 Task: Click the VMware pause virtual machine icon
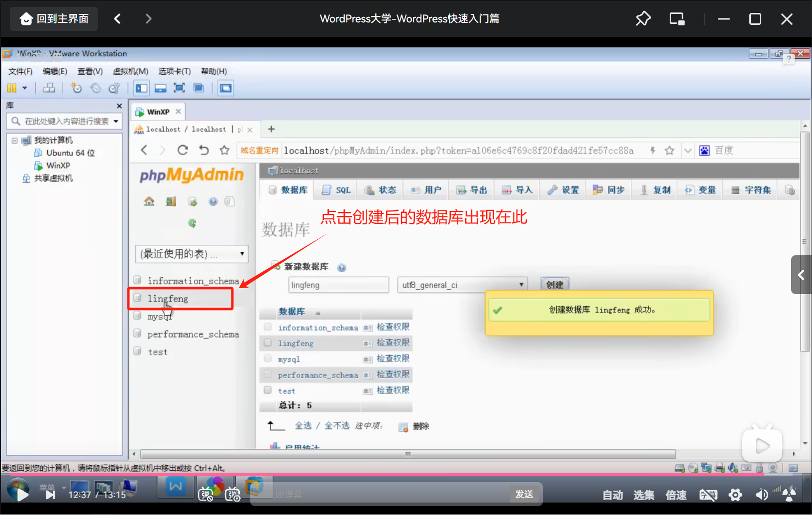click(x=12, y=88)
